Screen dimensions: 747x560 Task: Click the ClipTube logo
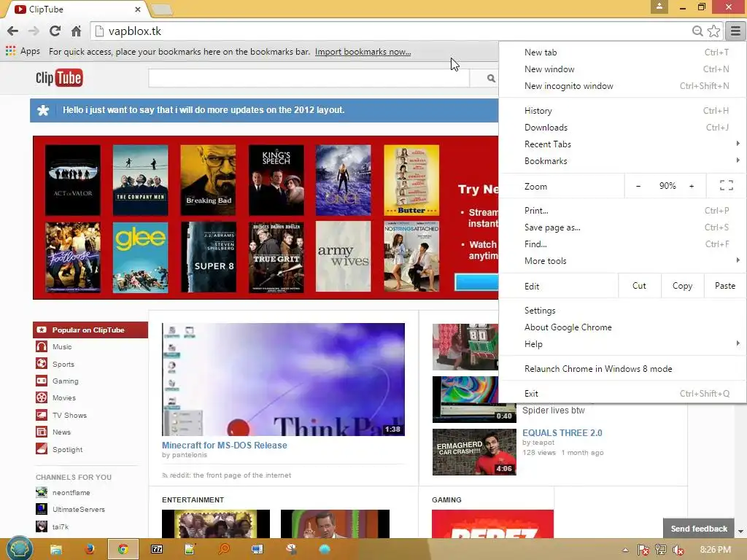click(x=59, y=78)
